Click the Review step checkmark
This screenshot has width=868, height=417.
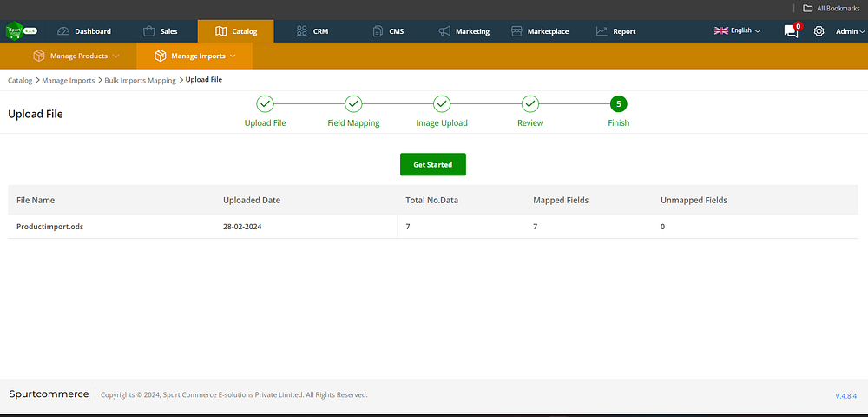click(x=530, y=103)
